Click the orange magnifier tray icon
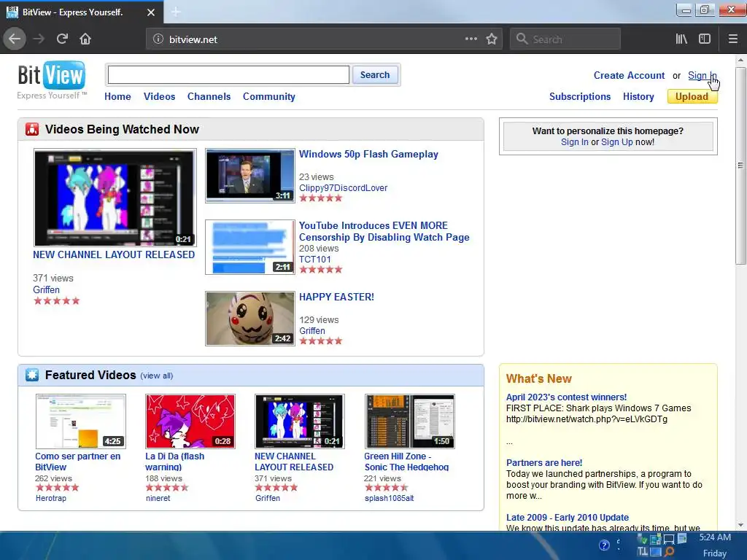Viewport: 747px width, 560px height. click(670, 551)
